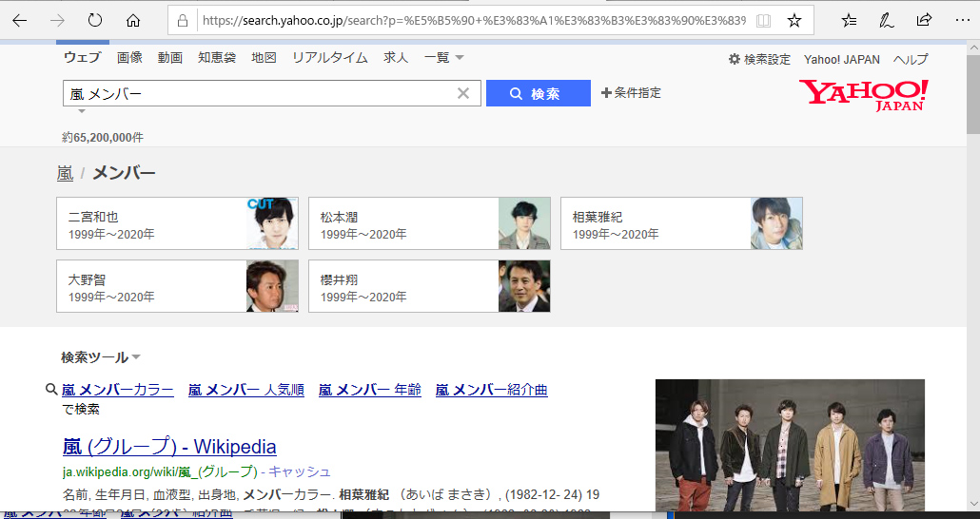This screenshot has width=980, height=519.
Task: Click scrollbar down arrow
Action: [973, 505]
